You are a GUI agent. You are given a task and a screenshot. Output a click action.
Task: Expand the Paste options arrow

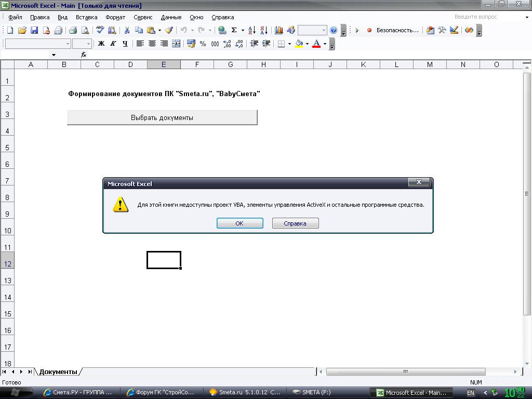159,30
